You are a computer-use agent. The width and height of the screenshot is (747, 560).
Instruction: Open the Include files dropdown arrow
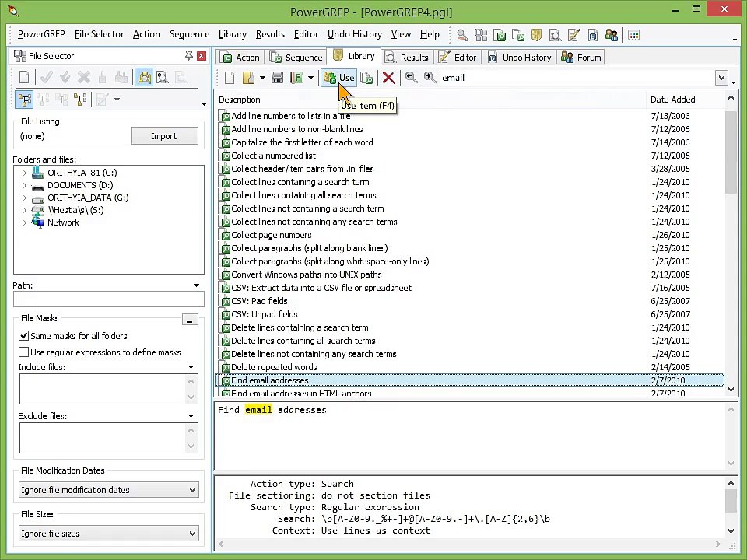point(191,367)
